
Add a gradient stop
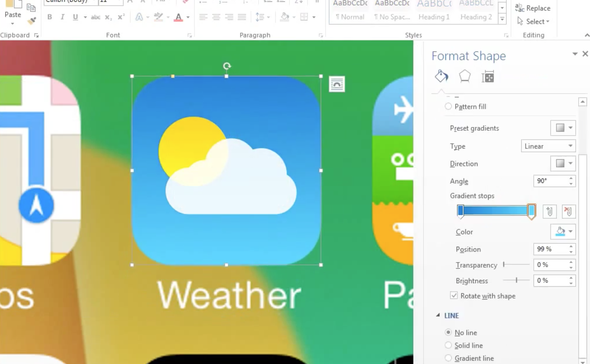pyautogui.click(x=549, y=212)
